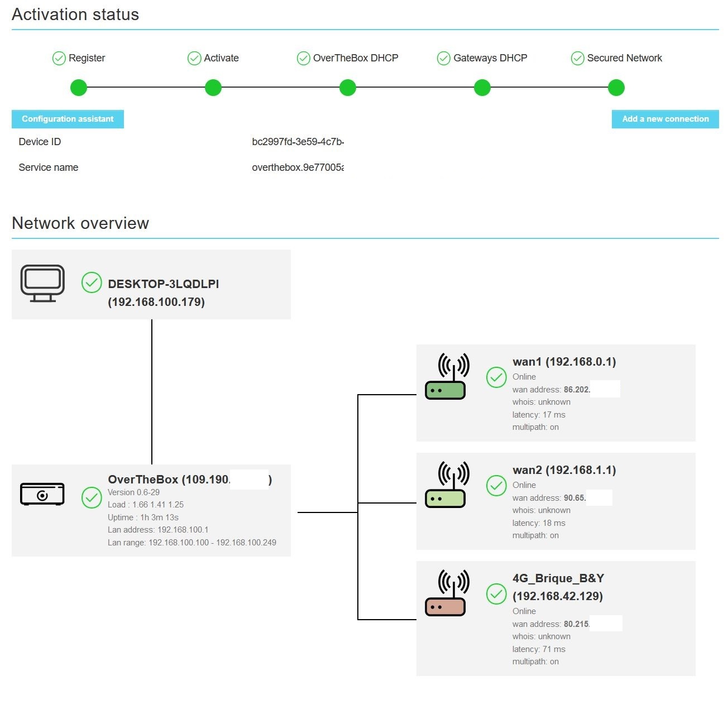The height and width of the screenshot is (714, 728).
Task: Click the Register step green dot
Action: click(79, 88)
